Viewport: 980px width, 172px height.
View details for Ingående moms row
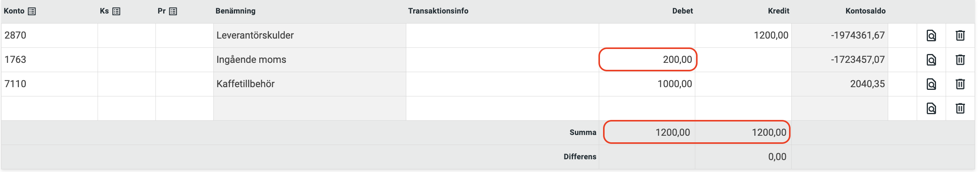tap(931, 60)
